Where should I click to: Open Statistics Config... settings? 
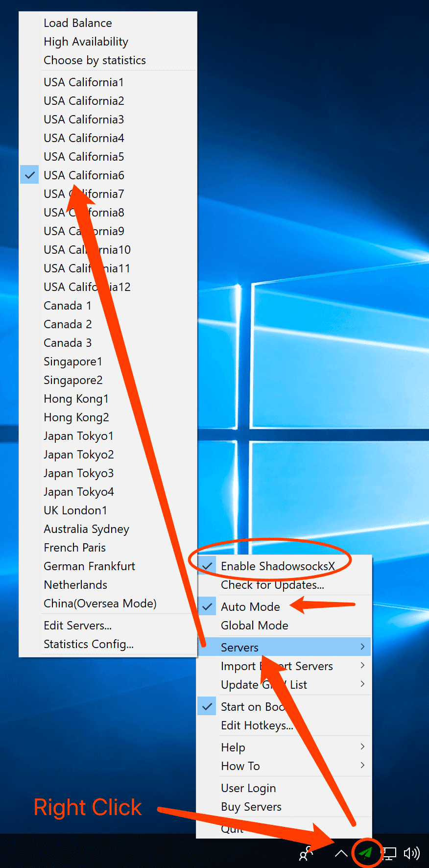tap(88, 644)
